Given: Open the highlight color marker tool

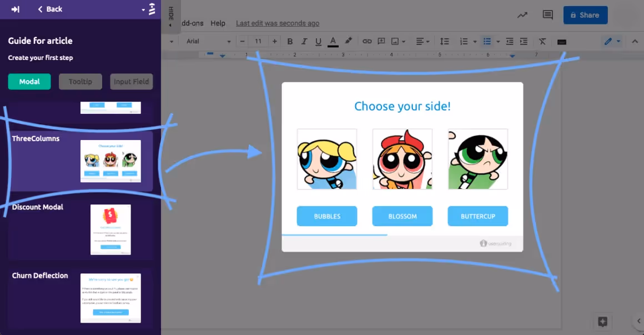Looking at the screenshot, I should [x=348, y=41].
